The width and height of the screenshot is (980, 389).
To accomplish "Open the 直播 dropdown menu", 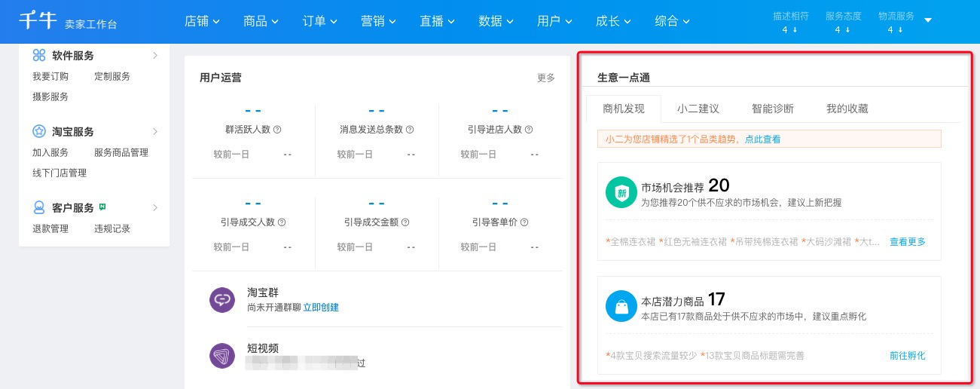I will pyautogui.click(x=437, y=21).
